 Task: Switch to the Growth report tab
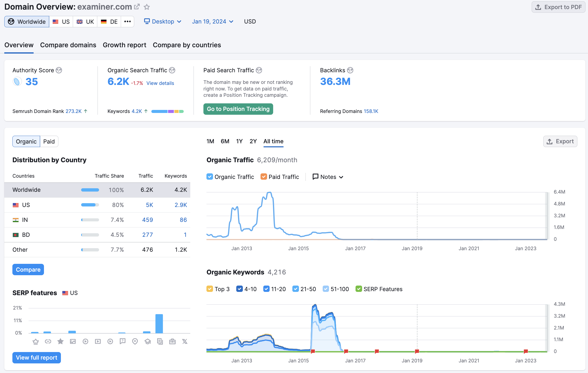point(124,44)
